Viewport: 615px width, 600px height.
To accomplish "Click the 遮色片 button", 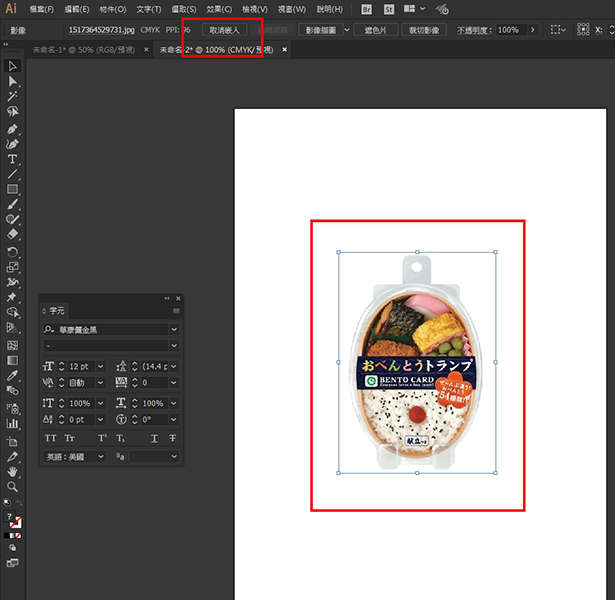I will 376,30.
